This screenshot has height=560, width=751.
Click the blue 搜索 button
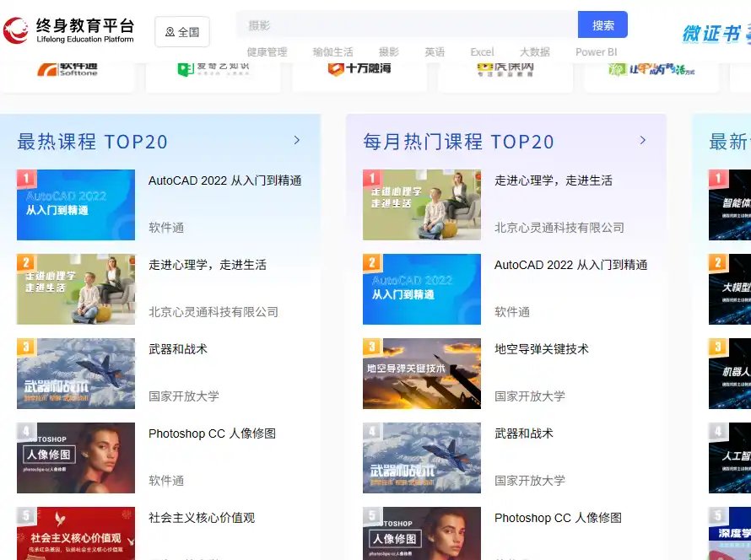click(602, 25)
